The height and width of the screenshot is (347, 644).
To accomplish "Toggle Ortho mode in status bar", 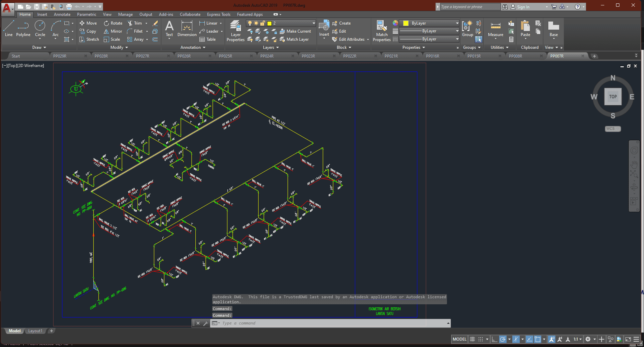I will coord(494,339).
